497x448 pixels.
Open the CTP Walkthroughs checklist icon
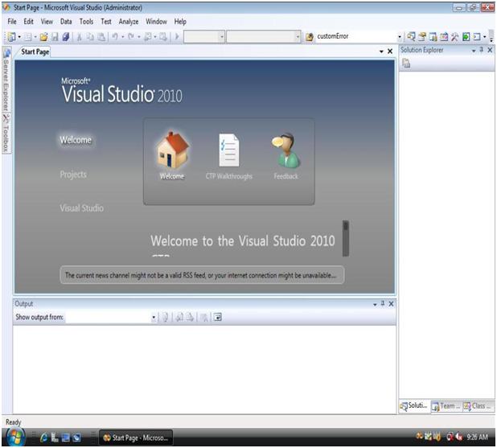(229, 150)
